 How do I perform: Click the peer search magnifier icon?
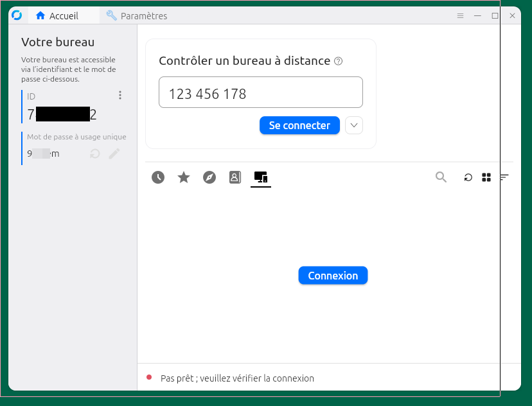(x=441, y=177)
